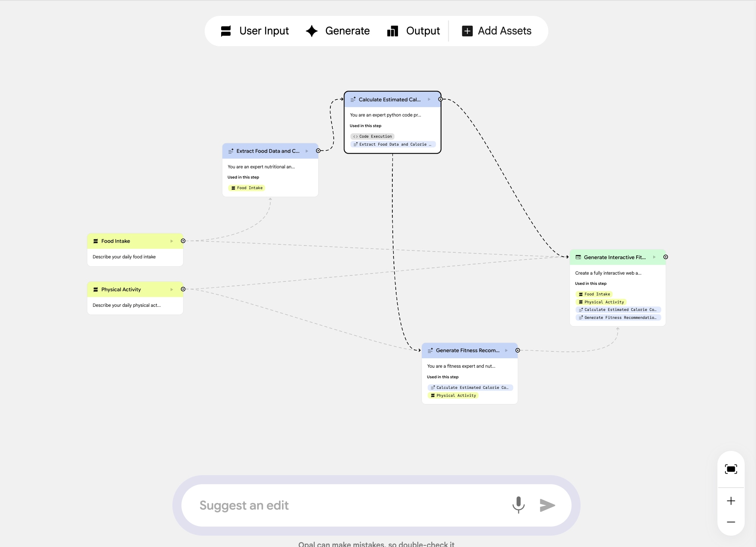This screenshot has height=547, width=756.
Task: Click output port of Generate Fitness Recommendation node
Action: (x=517, y=350)
